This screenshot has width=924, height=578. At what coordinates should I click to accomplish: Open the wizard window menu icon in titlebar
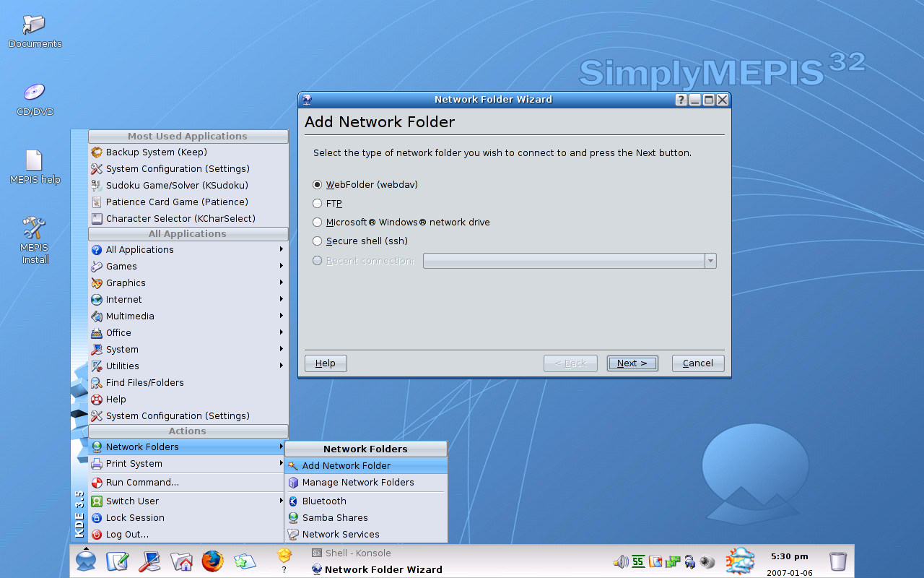pos(307,100)
